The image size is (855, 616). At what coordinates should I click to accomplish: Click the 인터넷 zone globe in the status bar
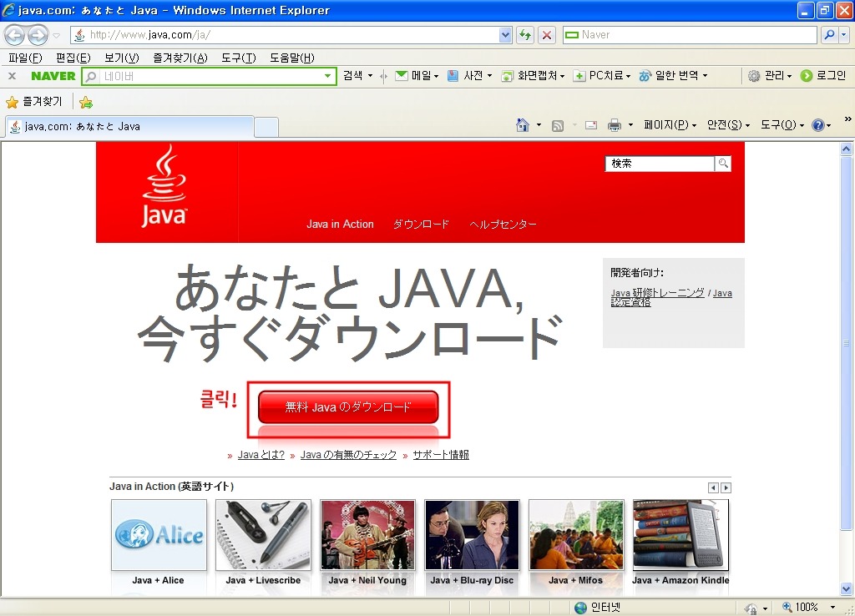581,608
